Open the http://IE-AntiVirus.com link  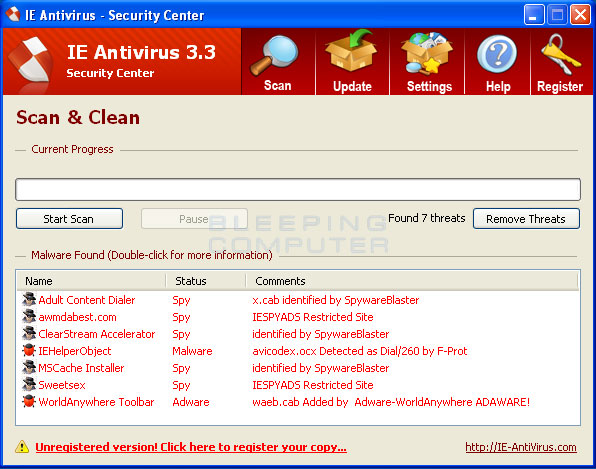(521, 447)
